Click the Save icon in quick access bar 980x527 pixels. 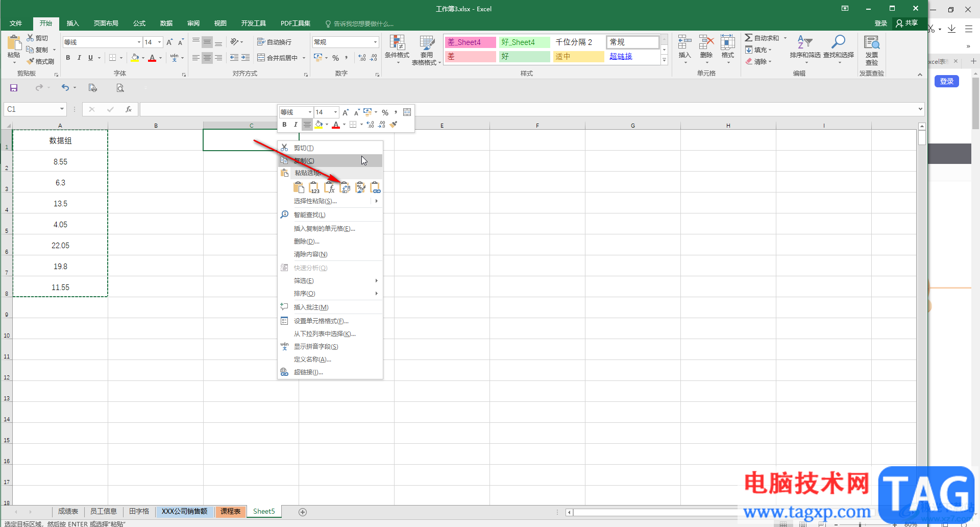tap(14, 88)
